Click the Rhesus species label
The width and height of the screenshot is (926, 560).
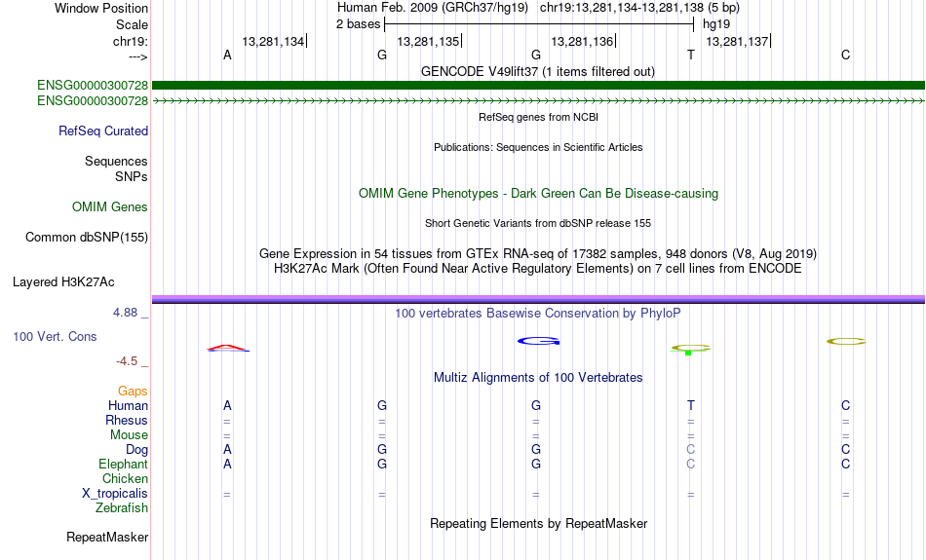(x=127, y=420)
